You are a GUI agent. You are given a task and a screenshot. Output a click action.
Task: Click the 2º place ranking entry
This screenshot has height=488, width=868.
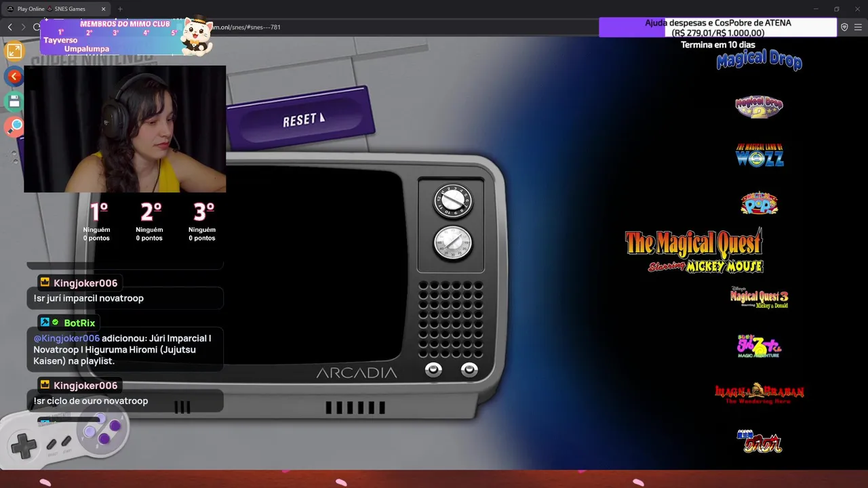tap(149, 222)
